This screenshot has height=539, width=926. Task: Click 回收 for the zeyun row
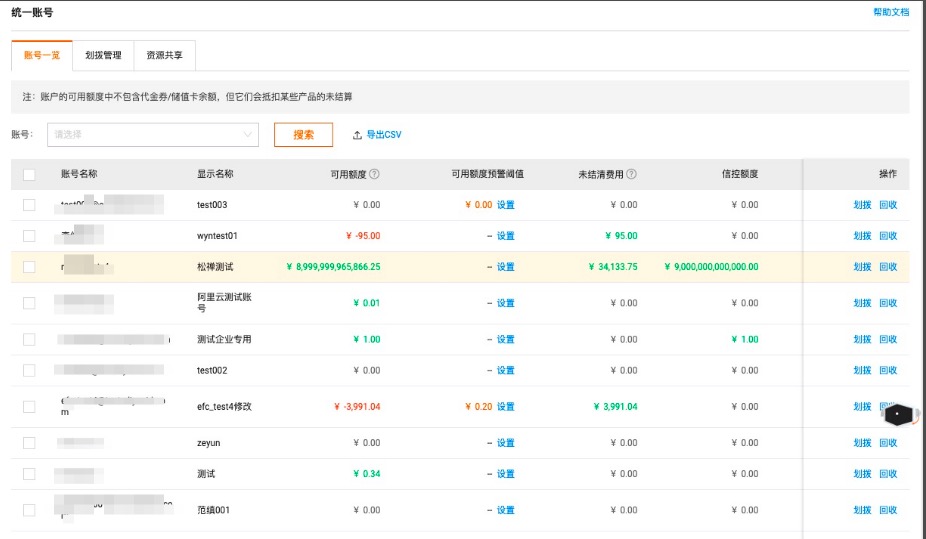point(888,443)
